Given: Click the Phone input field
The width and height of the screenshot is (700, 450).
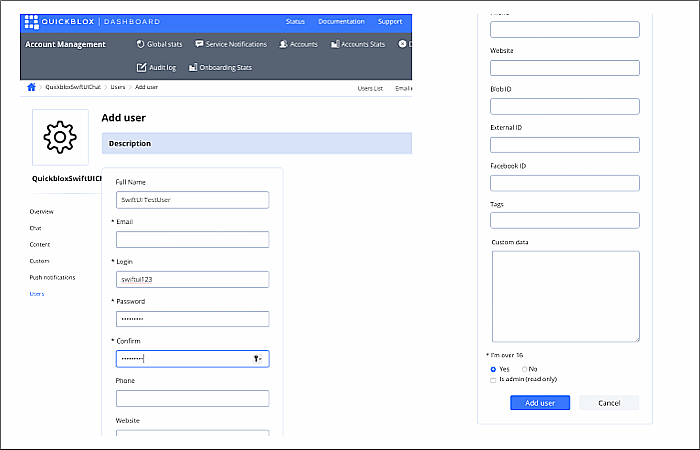Looking at the screenshot, I should (x=192, y=398).
